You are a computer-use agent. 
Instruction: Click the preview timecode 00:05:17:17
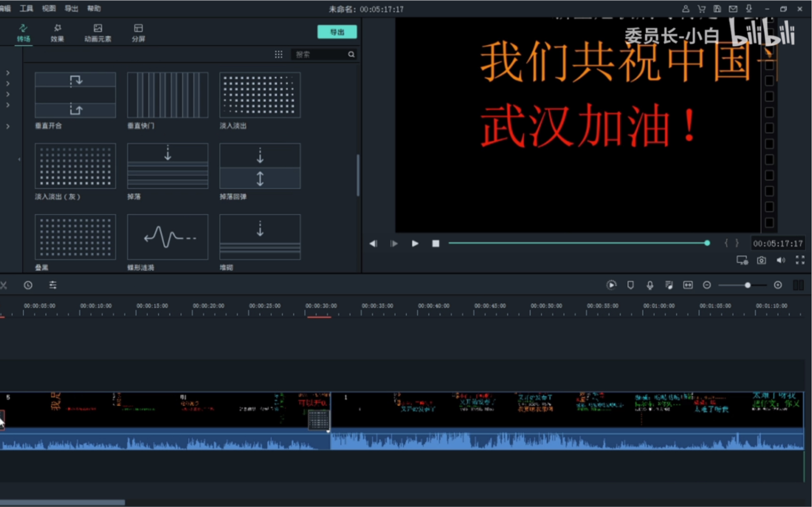[778, 243]
